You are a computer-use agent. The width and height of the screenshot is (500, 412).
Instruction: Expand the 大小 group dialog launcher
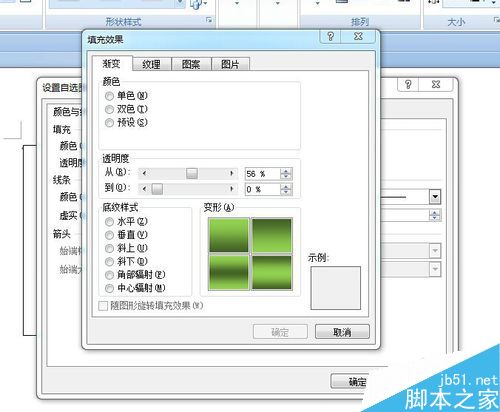click(496, 21)
